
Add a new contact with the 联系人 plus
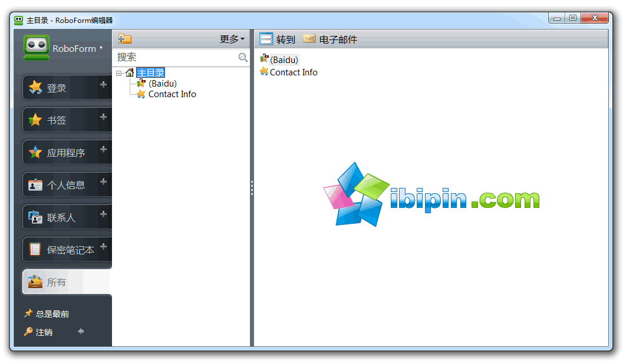point(103,214)
